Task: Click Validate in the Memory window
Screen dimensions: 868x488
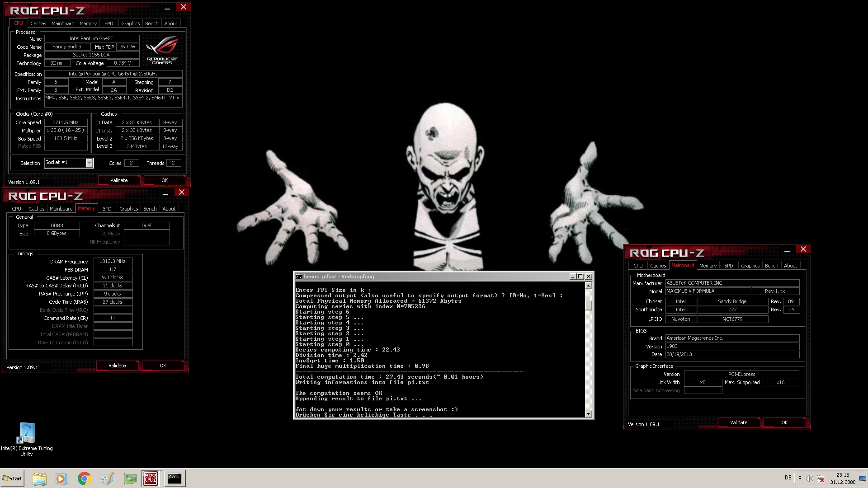Action: (118, 366)
